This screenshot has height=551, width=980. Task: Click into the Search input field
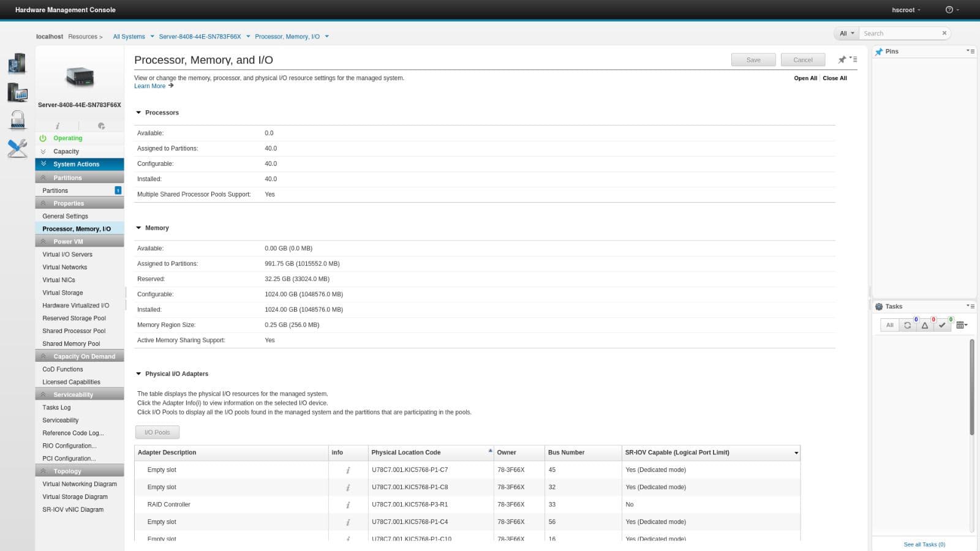click(900, 34)
